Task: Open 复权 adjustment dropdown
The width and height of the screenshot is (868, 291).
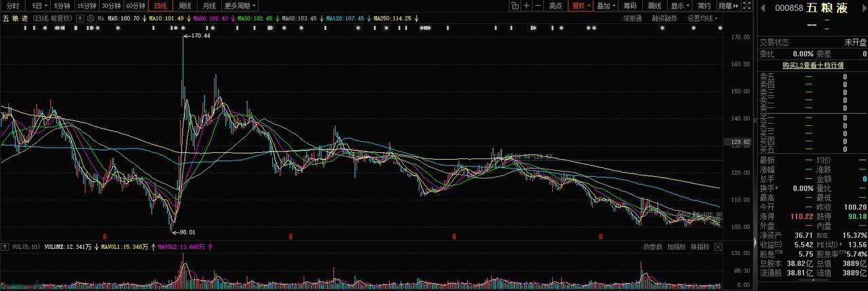Action: [x=581, y=5]
